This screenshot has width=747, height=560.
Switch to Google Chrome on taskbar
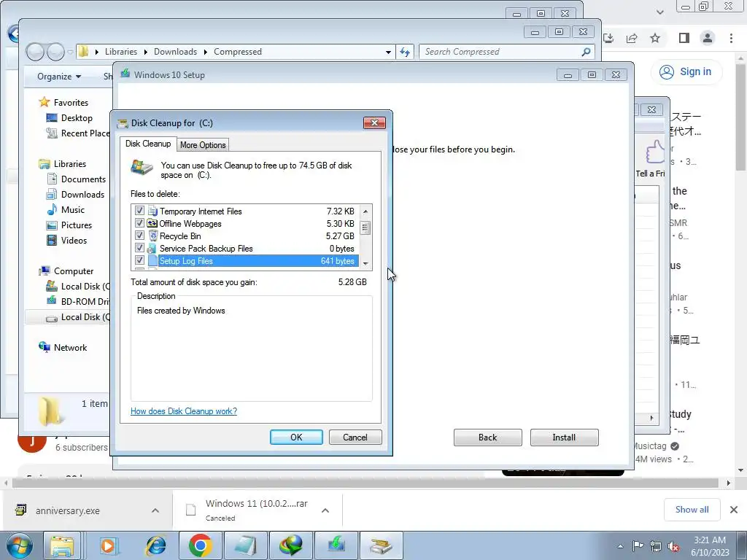(x=200, y=545)
